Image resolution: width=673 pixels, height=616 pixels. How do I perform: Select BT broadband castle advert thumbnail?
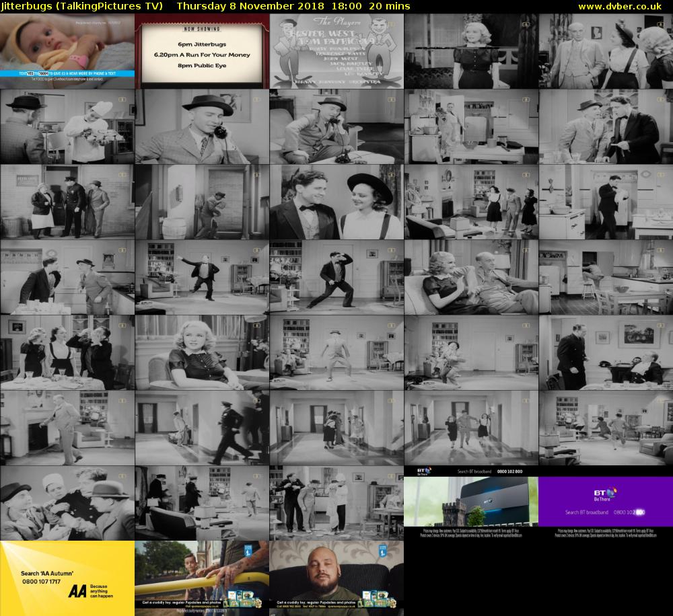[x=471, y=503]
